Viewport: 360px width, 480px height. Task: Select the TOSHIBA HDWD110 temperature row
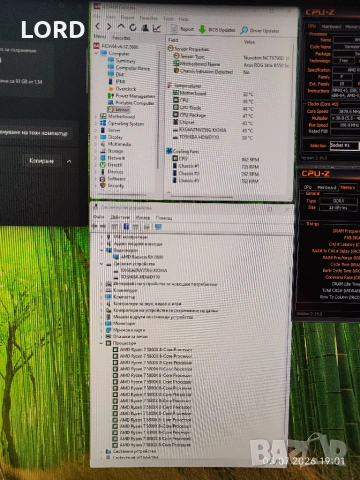[213, 137]
